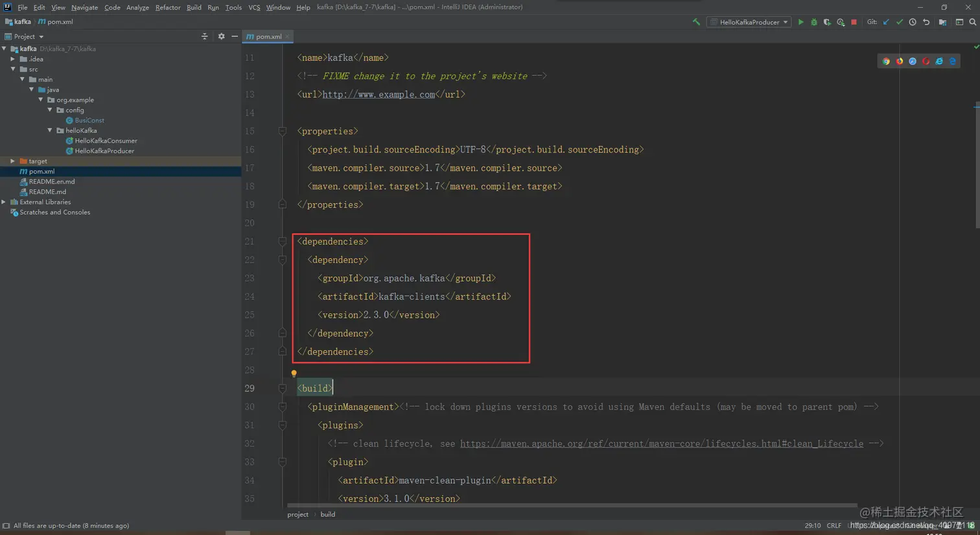Screen dimensions: 980x535
Task: Collapse the main folder arrow
Action: pos(23,79)
